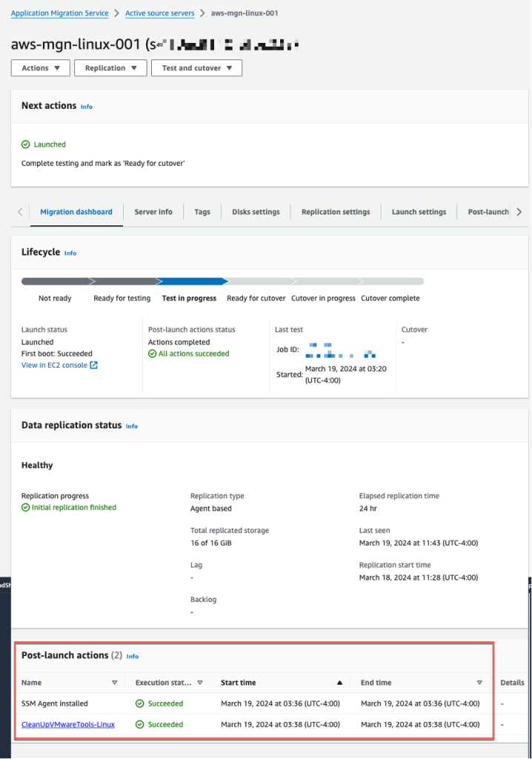Image resolution: width=532 pixels, height=759 pixels.
Task: Click the All actions succeeded status text
Action: [193, 354]
